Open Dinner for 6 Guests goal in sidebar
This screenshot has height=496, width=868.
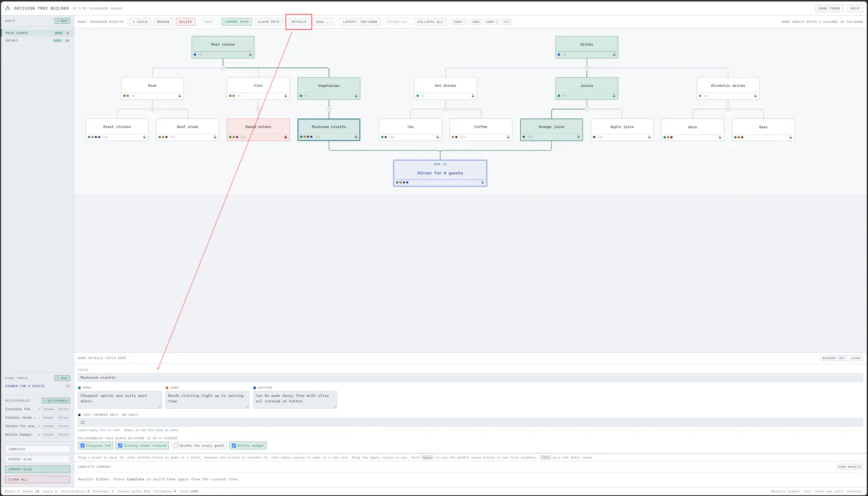click(37, 386)
